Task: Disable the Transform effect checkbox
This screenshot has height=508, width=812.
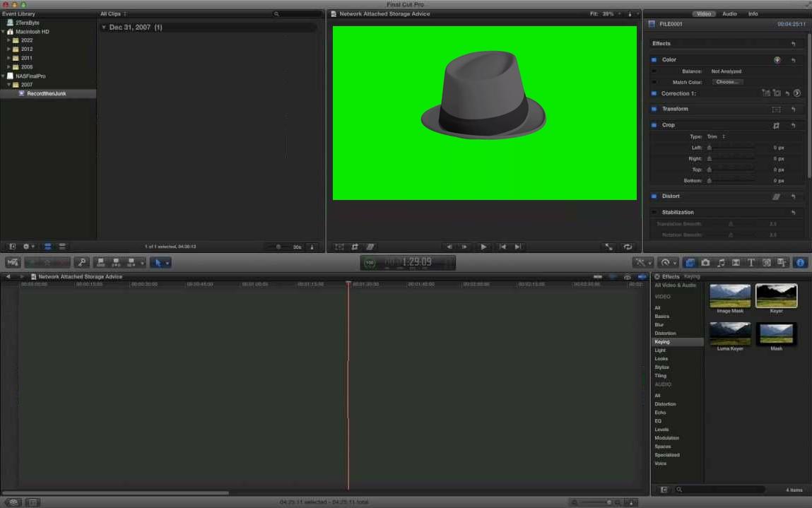Action: (654, 109)
